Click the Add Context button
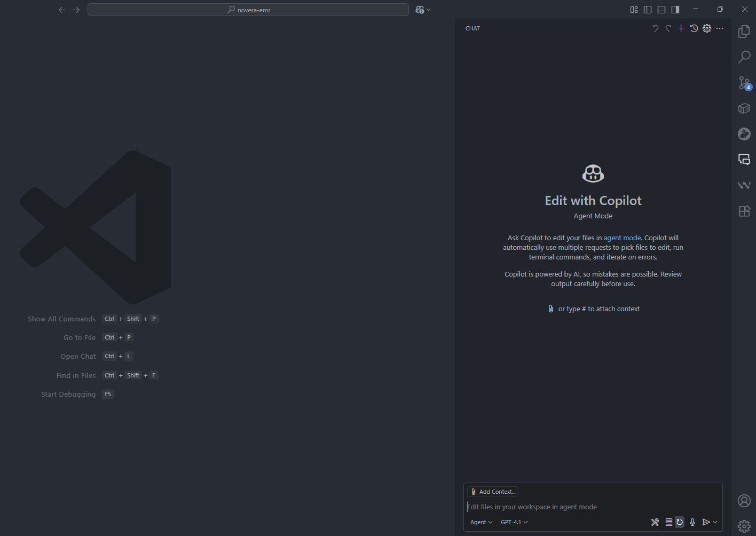The image size is (756, 536). point(493,492)
